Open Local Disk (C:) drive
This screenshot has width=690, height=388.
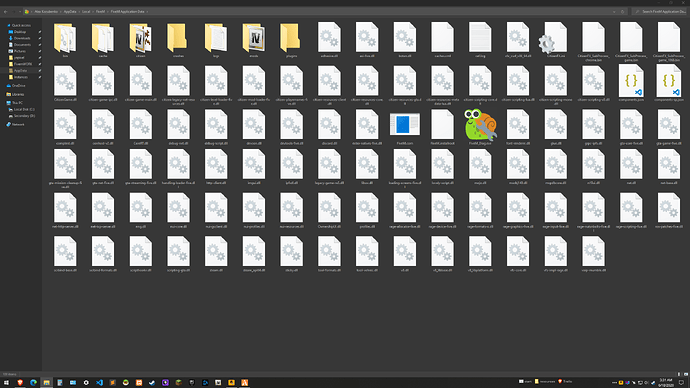click(x=24, y=109)
